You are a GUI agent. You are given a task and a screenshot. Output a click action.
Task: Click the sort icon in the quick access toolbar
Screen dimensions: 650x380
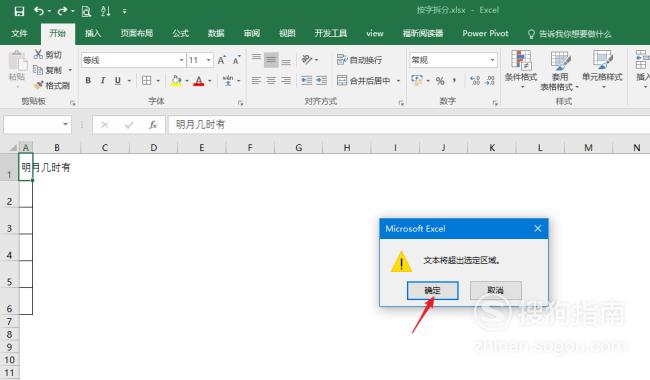point(106,11)
